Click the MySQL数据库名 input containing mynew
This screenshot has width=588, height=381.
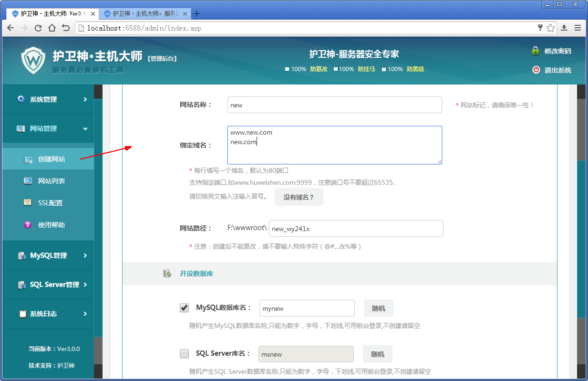pos(307,308)
